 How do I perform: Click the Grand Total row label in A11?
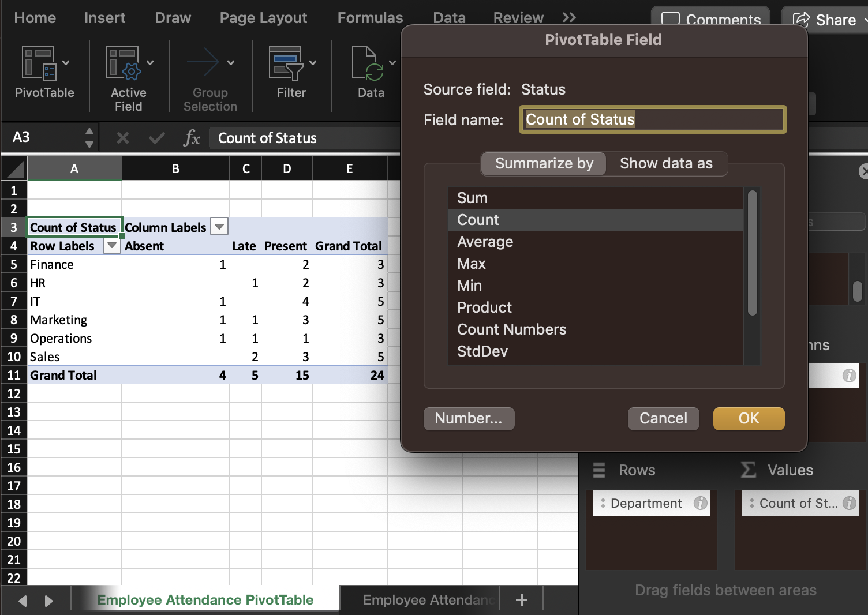pyautogui.click(x=74, y=375)
